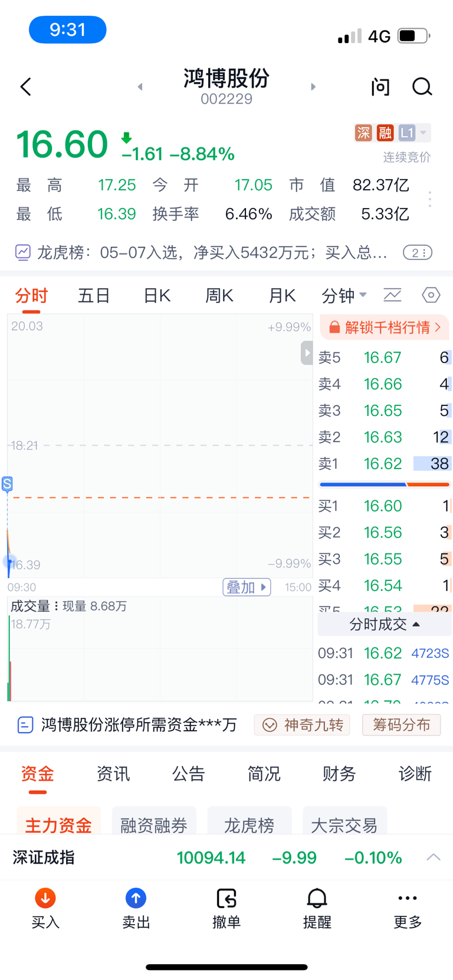This screenshot has width=453, height=980.
Task: Switch to the 资金 tab
Action: [x=37, y=774]
